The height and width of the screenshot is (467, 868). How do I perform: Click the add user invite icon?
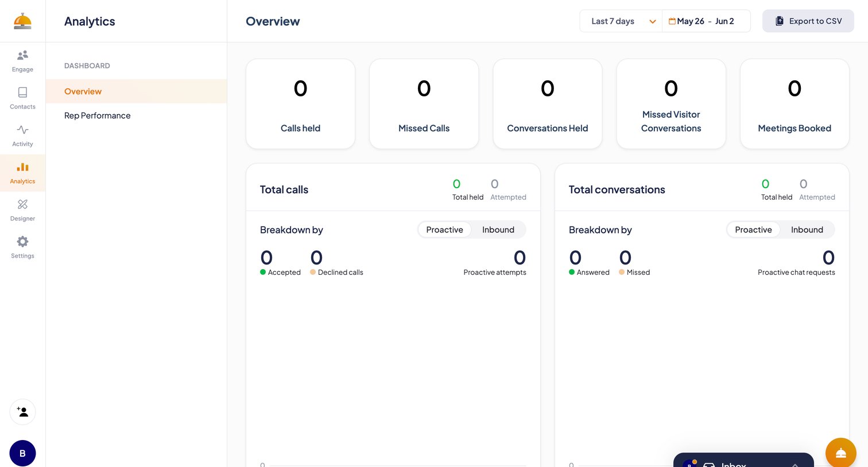(x=22, y=412)
